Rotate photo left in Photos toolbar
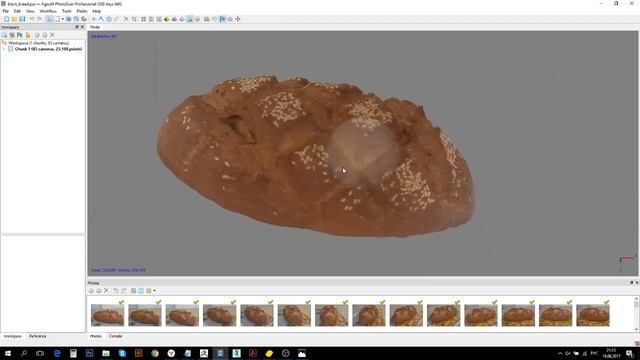The height and width of the screenshot is (360, 640). (116, 291)
